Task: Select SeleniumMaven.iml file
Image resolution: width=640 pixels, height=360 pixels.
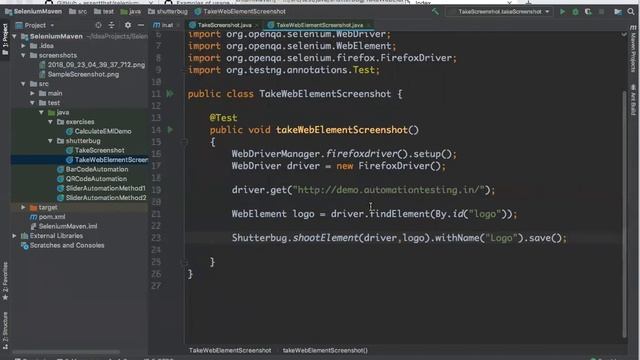Action: [64, 226]
